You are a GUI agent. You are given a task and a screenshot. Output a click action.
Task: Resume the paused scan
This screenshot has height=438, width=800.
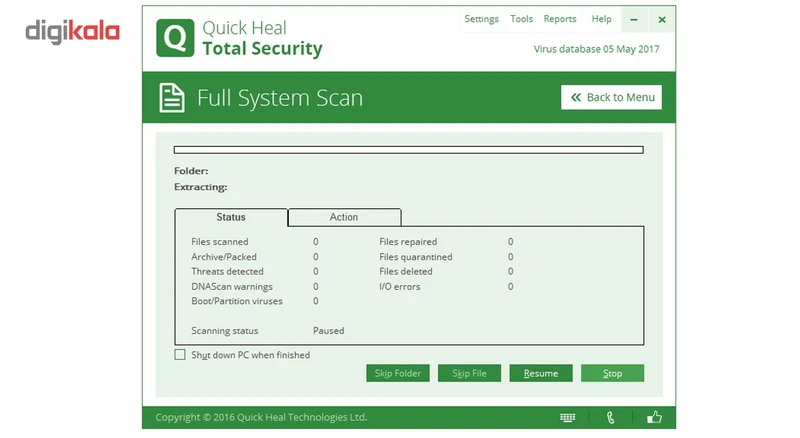[x=541, y=373]
